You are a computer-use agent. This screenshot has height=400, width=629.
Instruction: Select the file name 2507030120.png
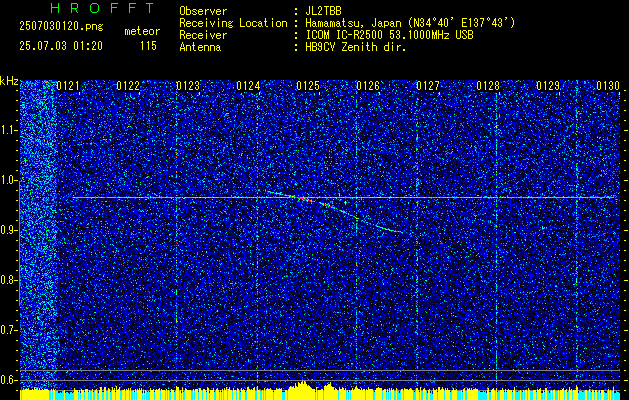point(61,27)
